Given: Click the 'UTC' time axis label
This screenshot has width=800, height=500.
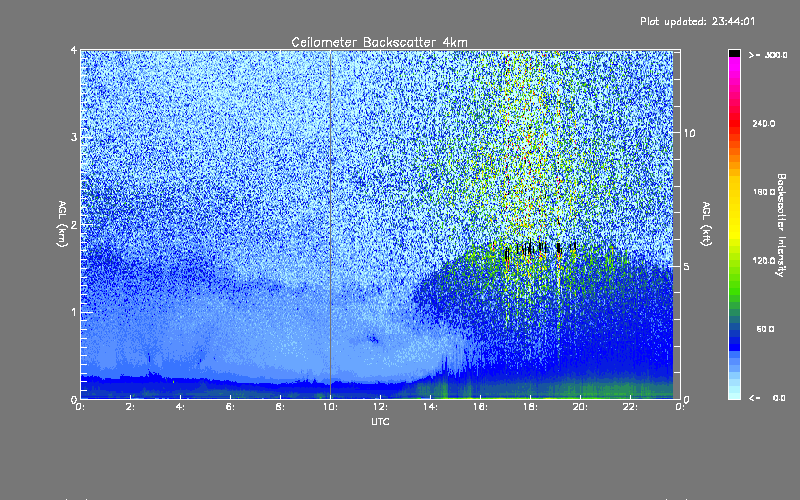Looking at the screenshot, I should tap(380, 421).
